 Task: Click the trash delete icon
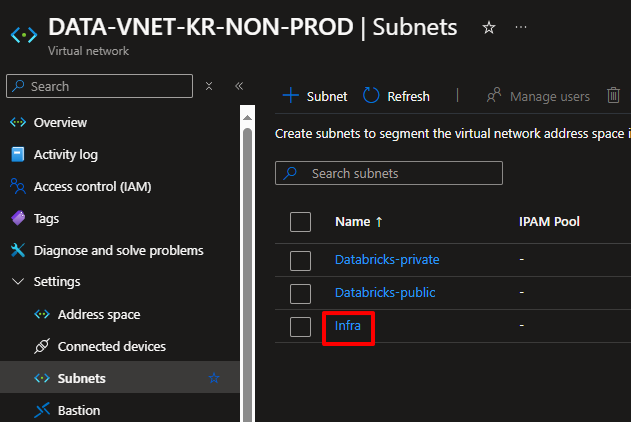click(x=613, y=95)
